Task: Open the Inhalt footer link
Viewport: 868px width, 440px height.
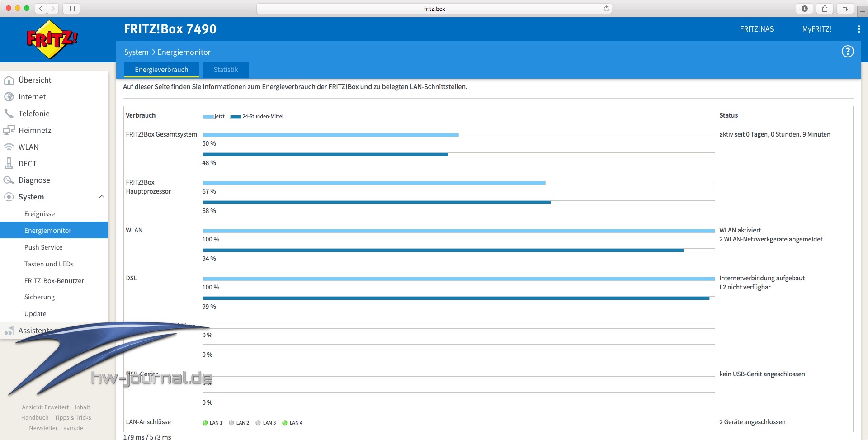Action: point(82,407)
